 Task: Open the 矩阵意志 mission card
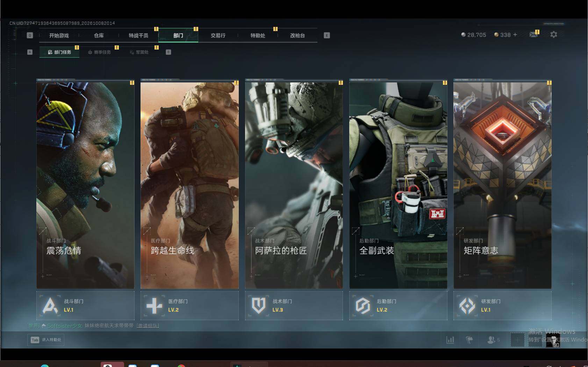pyautogui.click(x=502, y=185)
